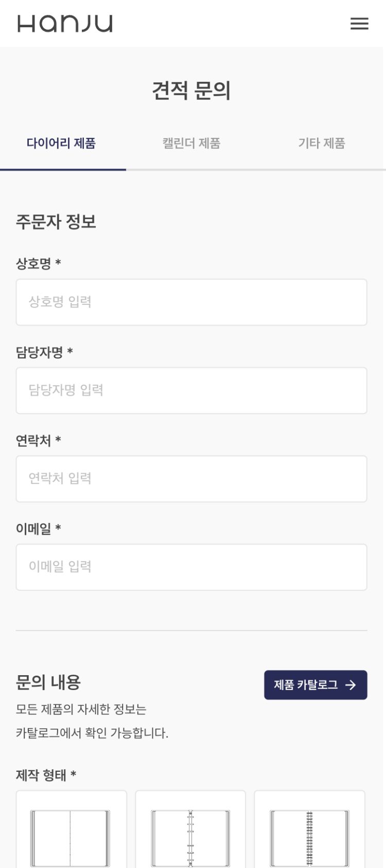Switch to the 캘린더 제품 tab
386x868 pixels.
[191, 143]
